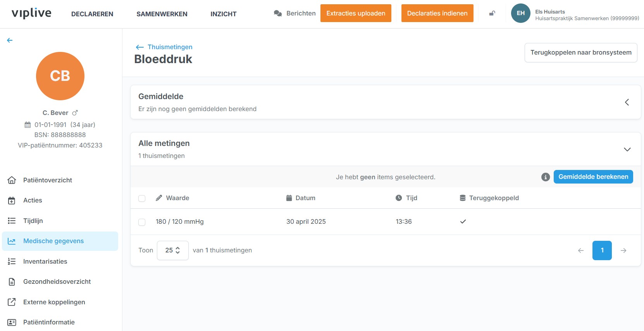Collapse the Alle metingen section chevron
The width and height of the screenshot is (644, 331).
(x=627, y=149)
